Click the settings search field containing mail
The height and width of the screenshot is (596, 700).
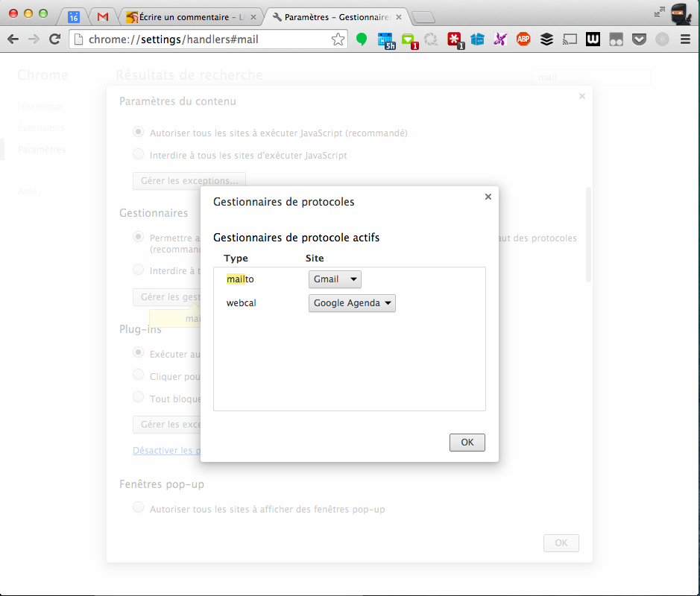(x=590, y=77)
